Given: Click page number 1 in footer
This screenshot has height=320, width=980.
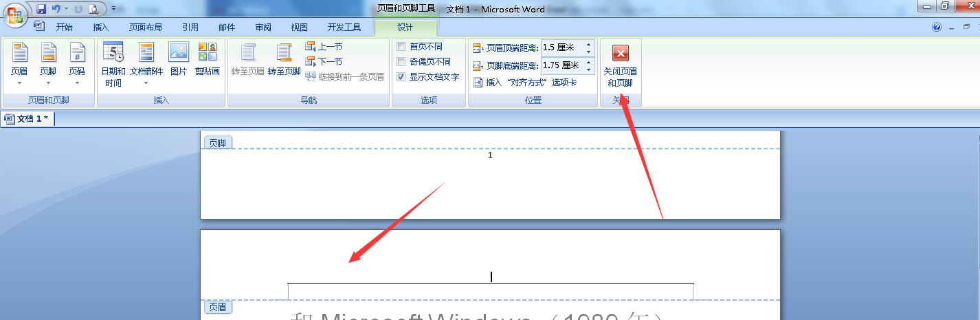Looking at the screenshot, I should pyautogui.click(x=490, y=156).
